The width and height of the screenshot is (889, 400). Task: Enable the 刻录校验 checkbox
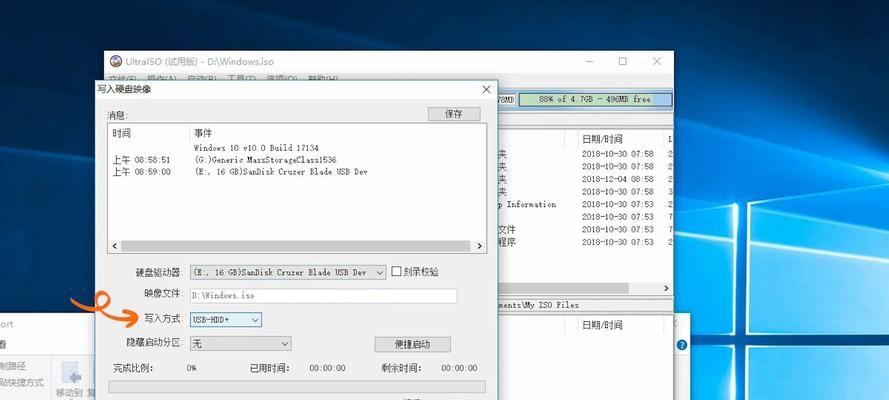(x=396, y=271)
